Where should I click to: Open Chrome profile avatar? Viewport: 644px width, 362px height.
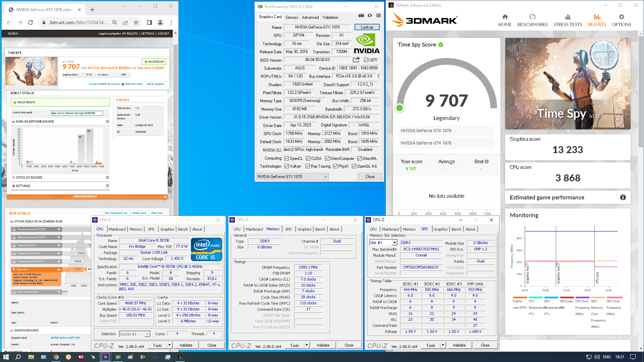pos(160,22)
